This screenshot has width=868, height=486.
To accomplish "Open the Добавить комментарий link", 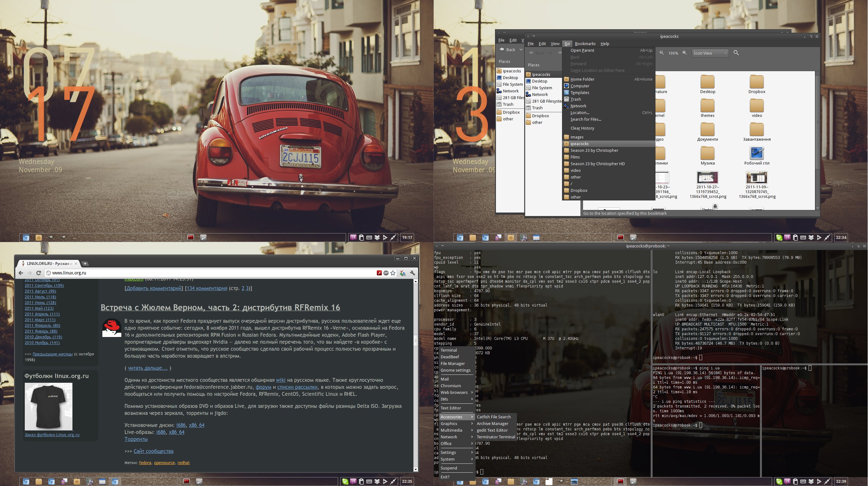I will 154,288.
